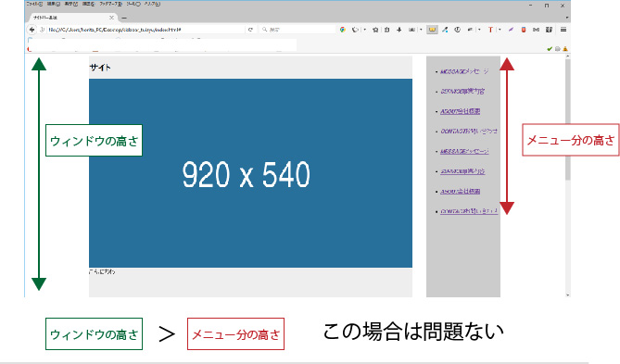Open the ブックマーク menu
620x364 pixels.
click(x=110, y=4)
